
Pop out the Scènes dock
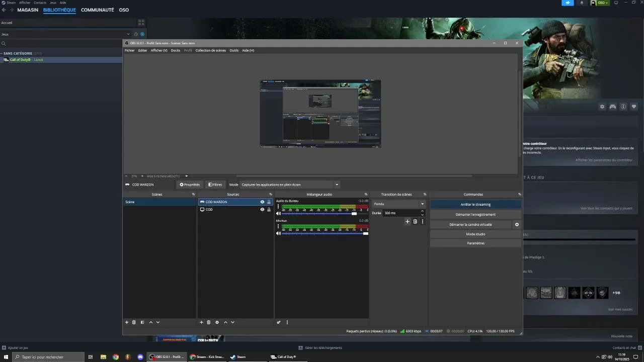[193, 195]
